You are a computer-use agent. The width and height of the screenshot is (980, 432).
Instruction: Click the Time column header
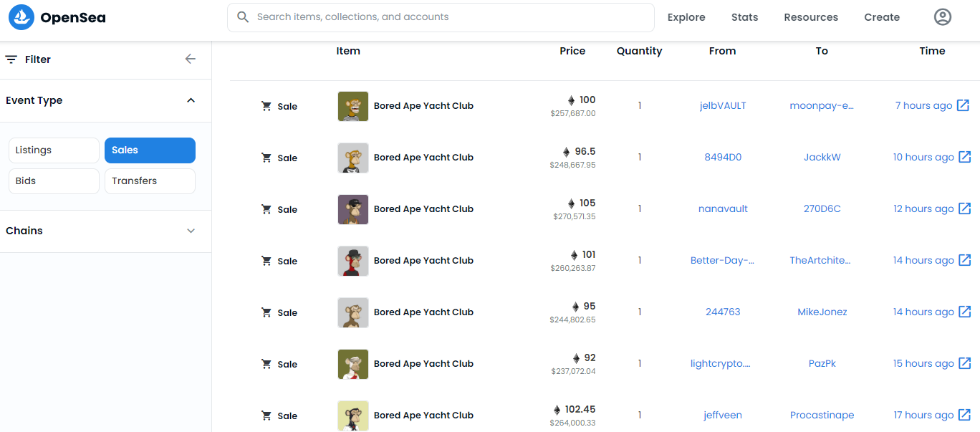pyautogui.click(x=932, y=51)
